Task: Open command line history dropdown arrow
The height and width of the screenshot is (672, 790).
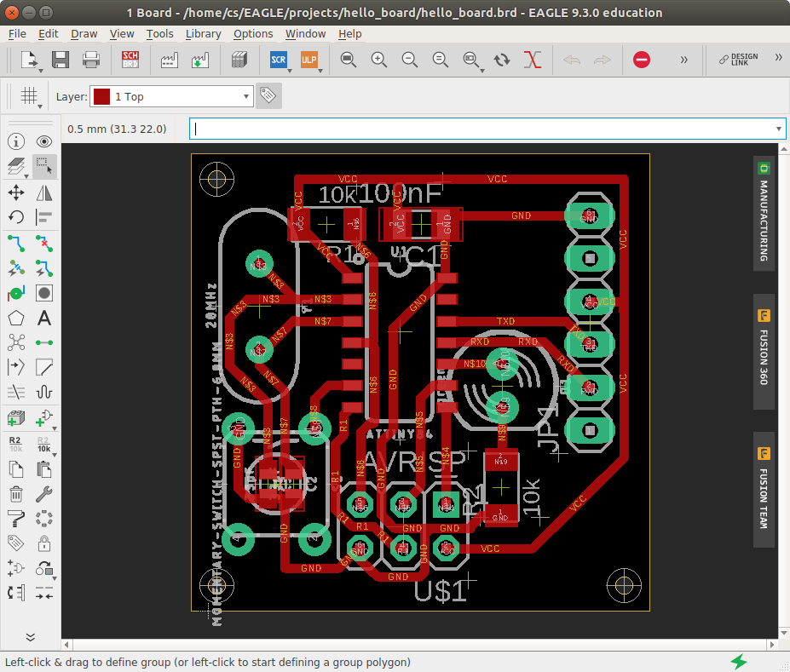Action: point(778,129)
